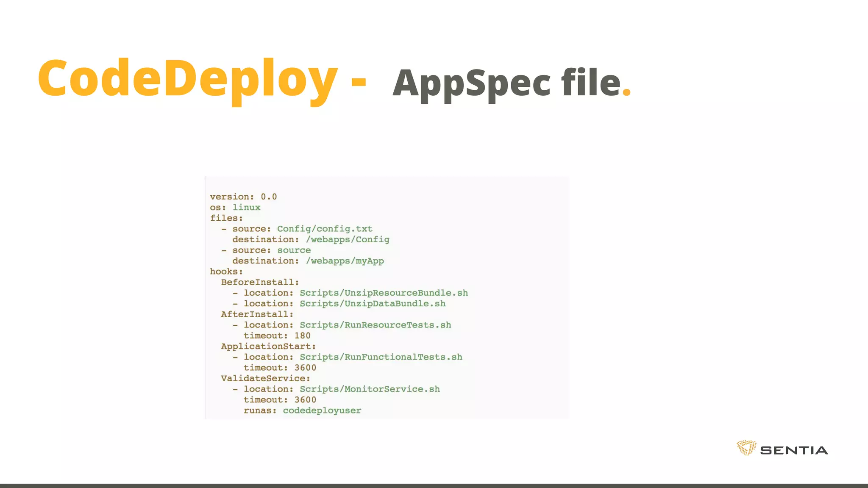The image size is (868, 488).
Task: Click the /webapps/Config destination path
Action: 348,239
